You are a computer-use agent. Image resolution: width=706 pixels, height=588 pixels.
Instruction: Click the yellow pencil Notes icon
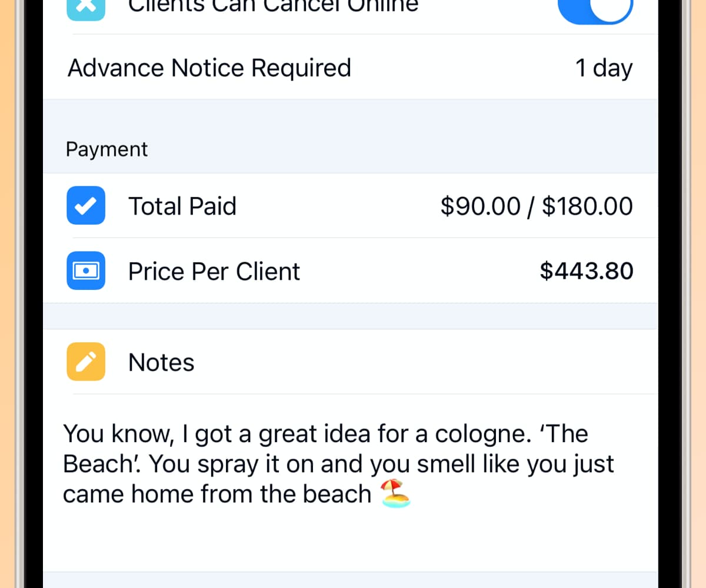click(86, 362)
